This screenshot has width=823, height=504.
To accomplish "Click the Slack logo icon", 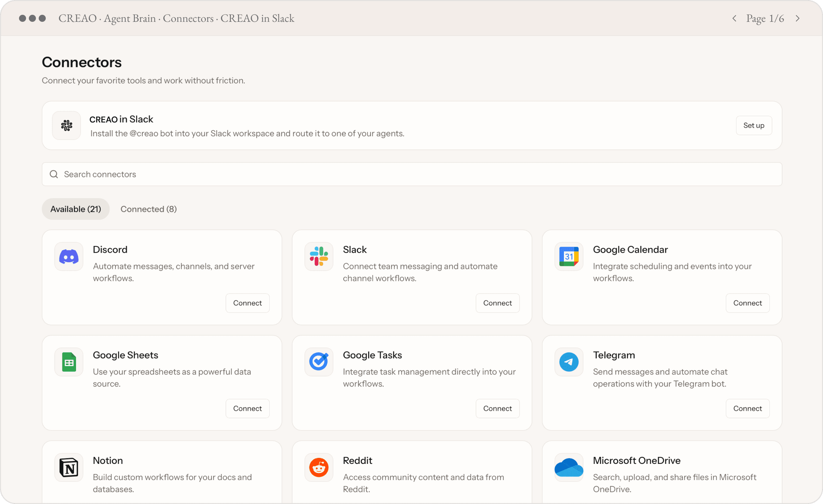I will click(319, 257).
